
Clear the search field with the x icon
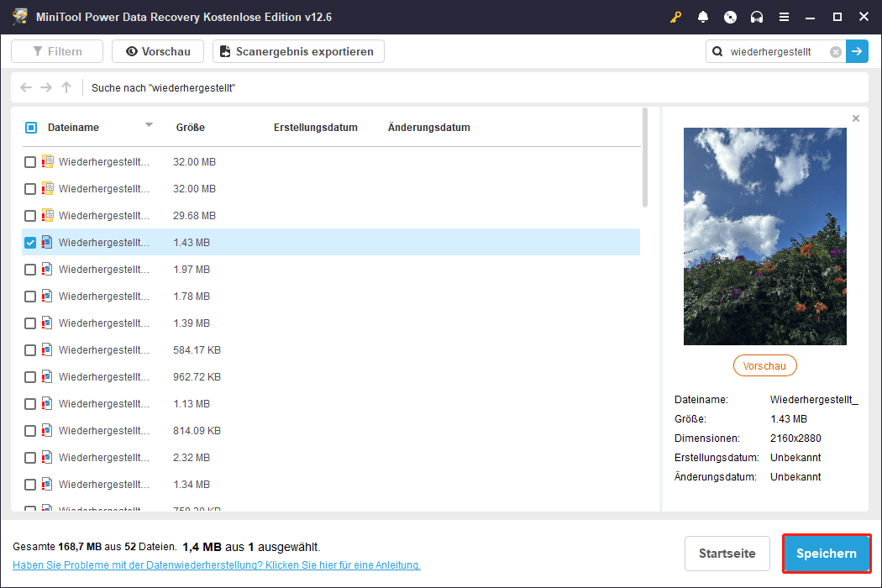[836, 51]
